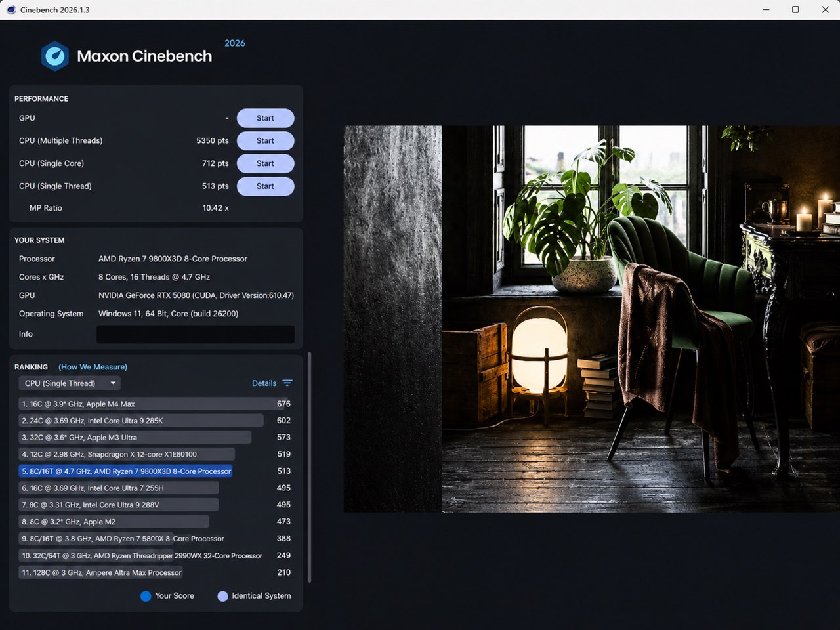
Task: Select ranking row Ampere Altra Max Processor
Action: click(155, 572)
